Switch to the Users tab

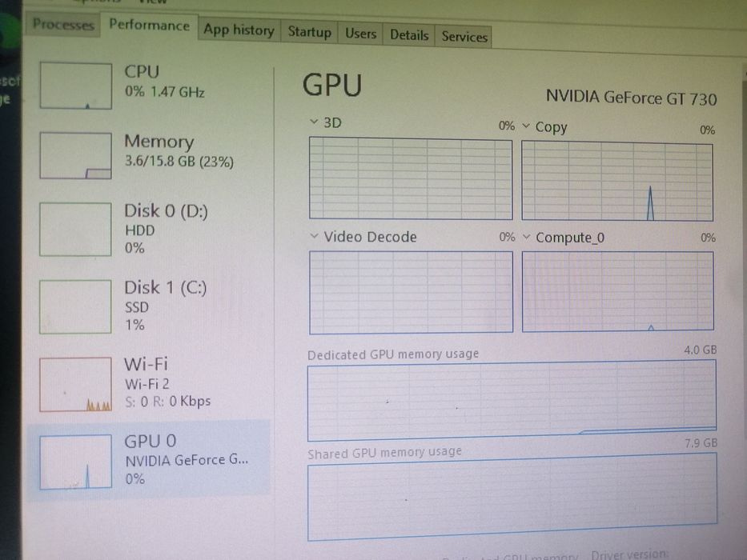click(360, 34)
